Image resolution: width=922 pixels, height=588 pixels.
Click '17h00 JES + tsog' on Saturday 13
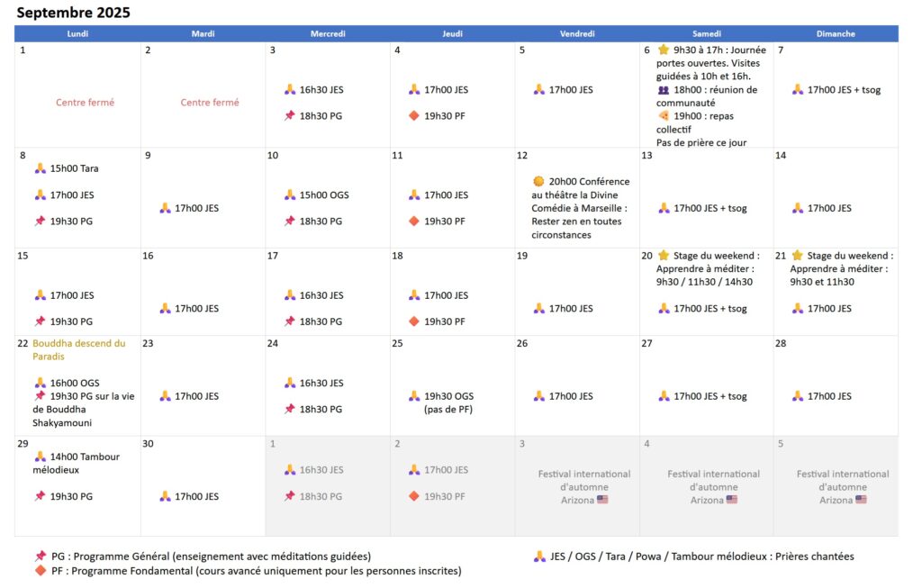pos(710,208)
